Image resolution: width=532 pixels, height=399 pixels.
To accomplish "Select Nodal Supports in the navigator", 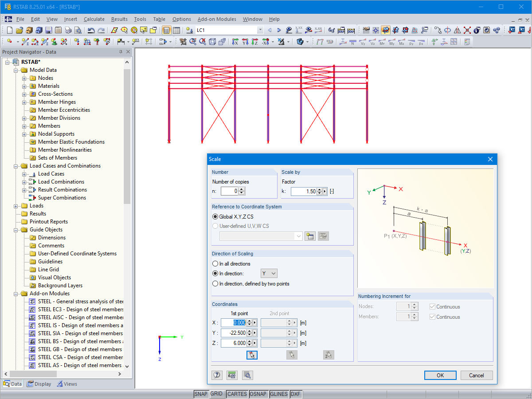I will pyautogui.click(x=56, y=134).
